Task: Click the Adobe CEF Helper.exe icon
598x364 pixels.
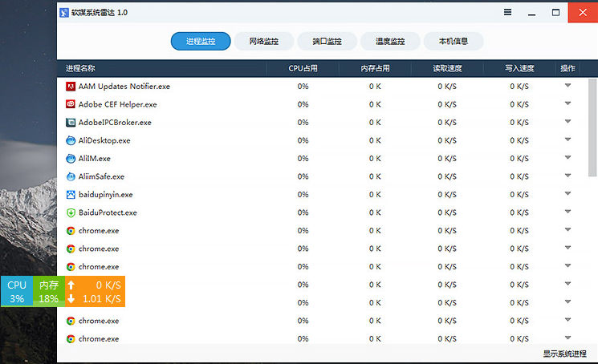Action: (71, 104)
